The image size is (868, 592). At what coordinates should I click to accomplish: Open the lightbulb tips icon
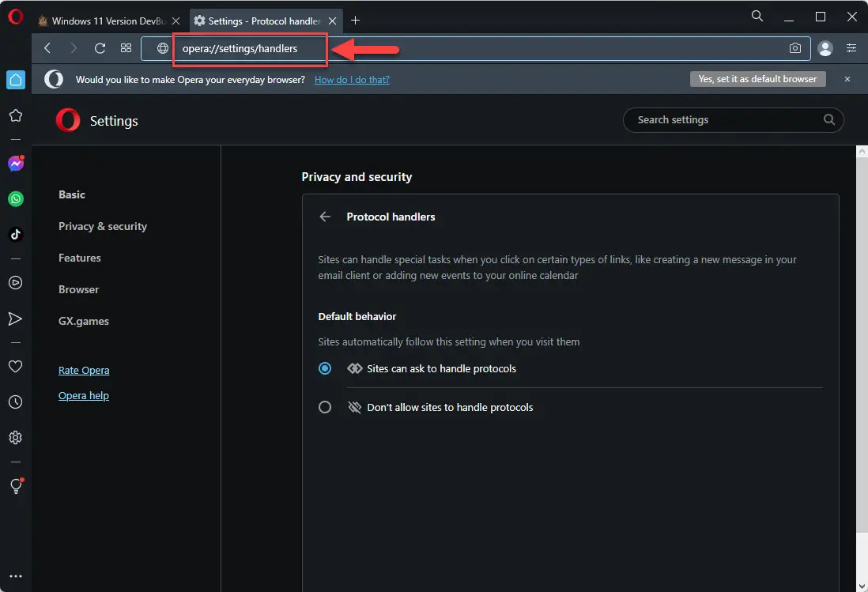16,486
